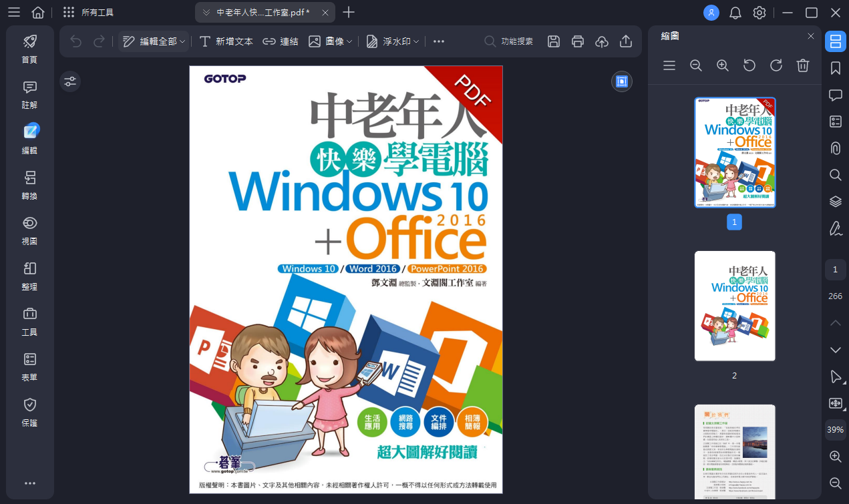Image resolution: width=849 pixels, height=504 pixels.
Task: Rotate page clockwise in 縮圖 panel
Action: click(776, 65)
